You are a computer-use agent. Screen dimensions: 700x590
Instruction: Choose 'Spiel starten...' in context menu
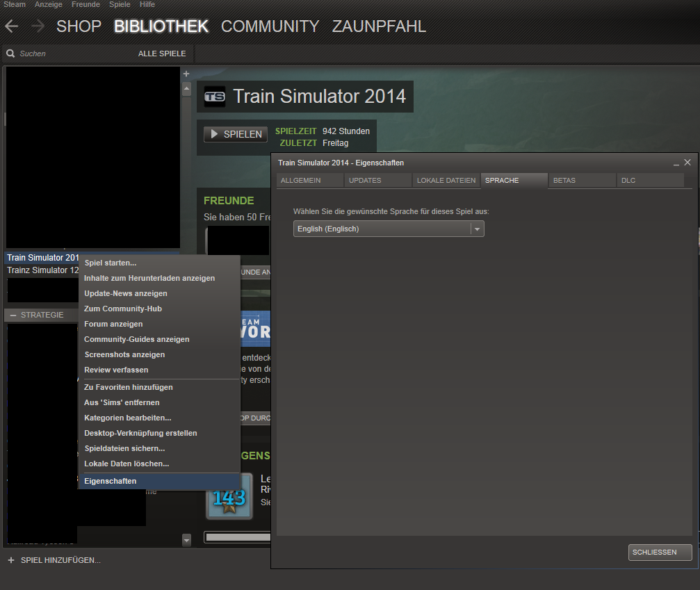coord(159,263)
